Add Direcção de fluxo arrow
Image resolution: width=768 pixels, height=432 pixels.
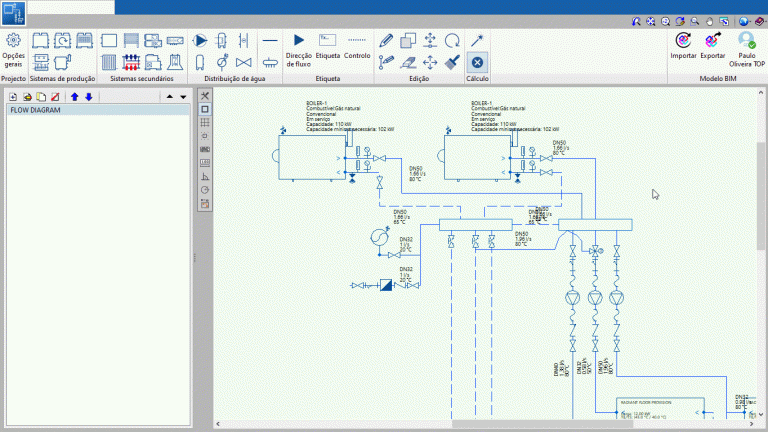point(299,50)
